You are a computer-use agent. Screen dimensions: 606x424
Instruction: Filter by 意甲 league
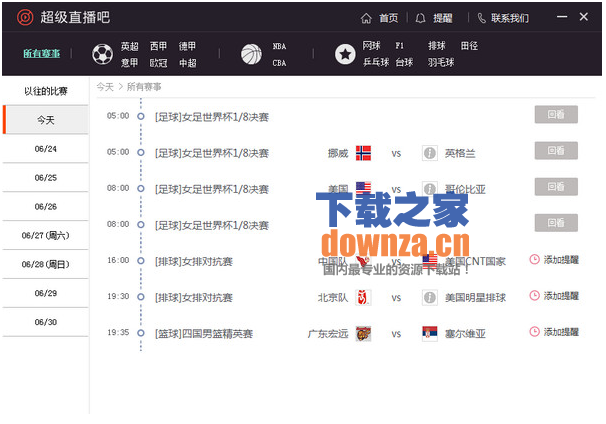click(x=129, y=63)
